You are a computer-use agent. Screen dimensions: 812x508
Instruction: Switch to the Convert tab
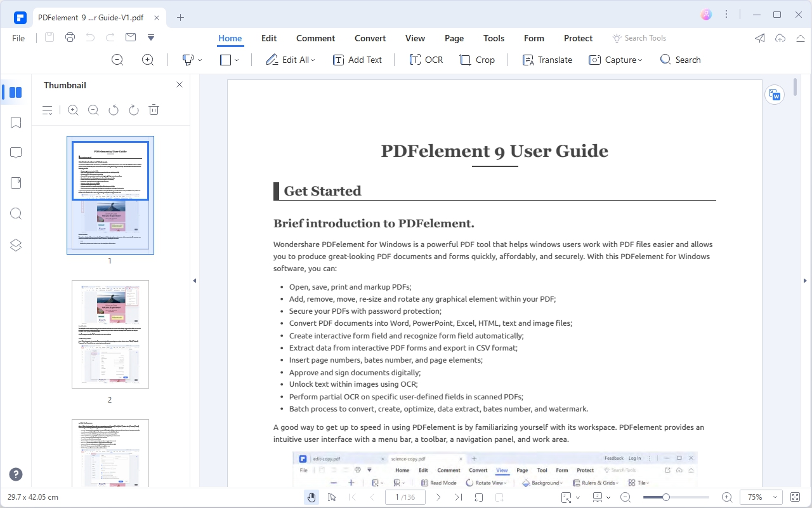(x=370, y=38)
